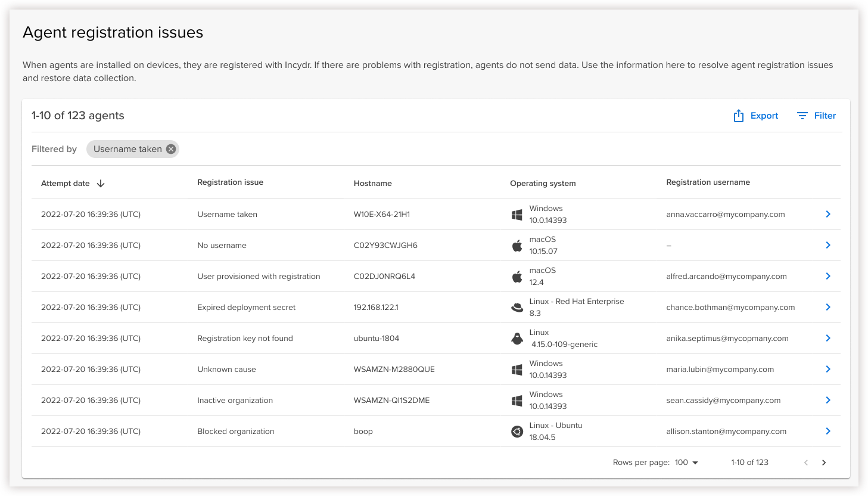
Task: Sort by the Registration issue column header
Action: [x=230, y=182]
